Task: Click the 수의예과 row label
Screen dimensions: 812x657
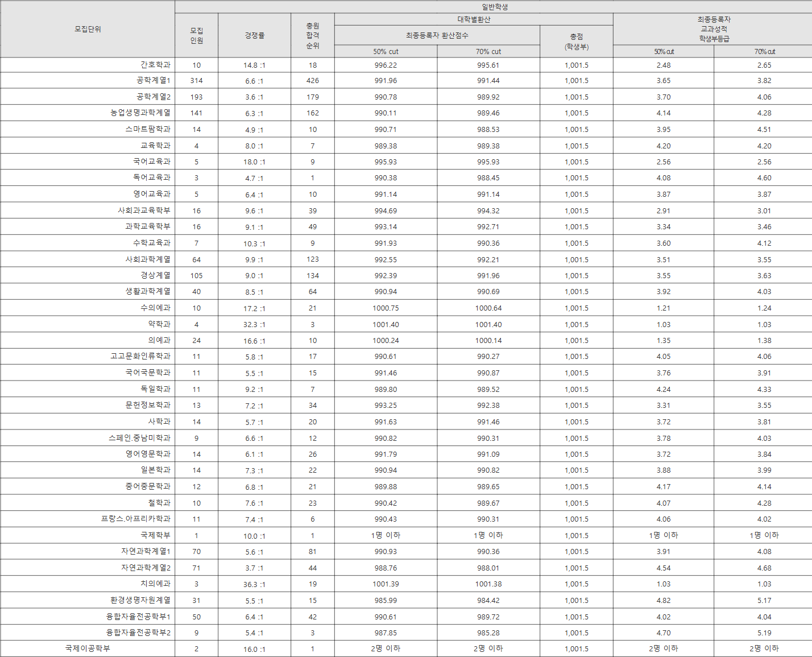Action: 155,308
